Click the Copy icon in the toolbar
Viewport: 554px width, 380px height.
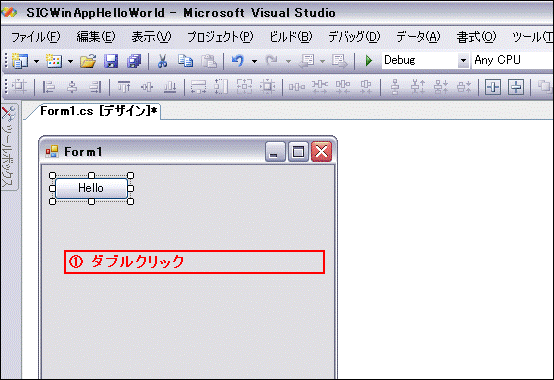click(x=185, y=61)
